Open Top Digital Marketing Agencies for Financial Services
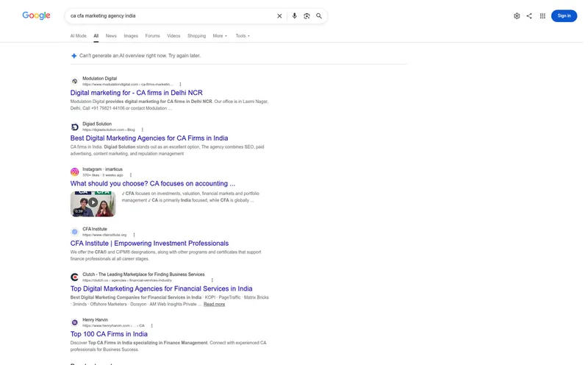This screenshot has height=365, width=588. pyautogui.click(x=161, y=288)
